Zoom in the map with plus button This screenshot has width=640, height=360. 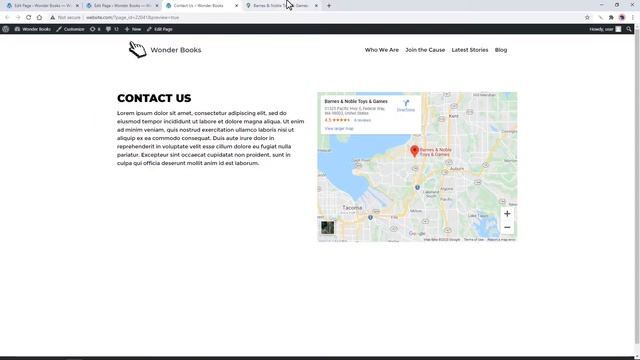507,213
